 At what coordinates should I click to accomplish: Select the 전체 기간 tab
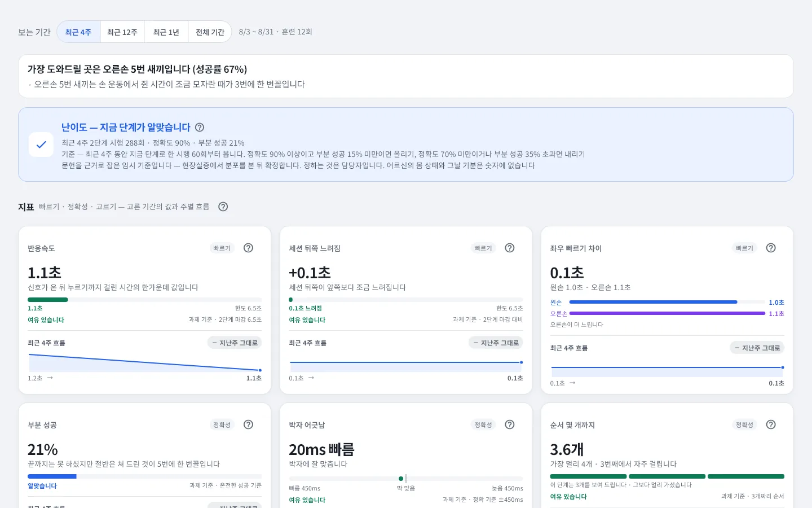click(x=210, y=32)
